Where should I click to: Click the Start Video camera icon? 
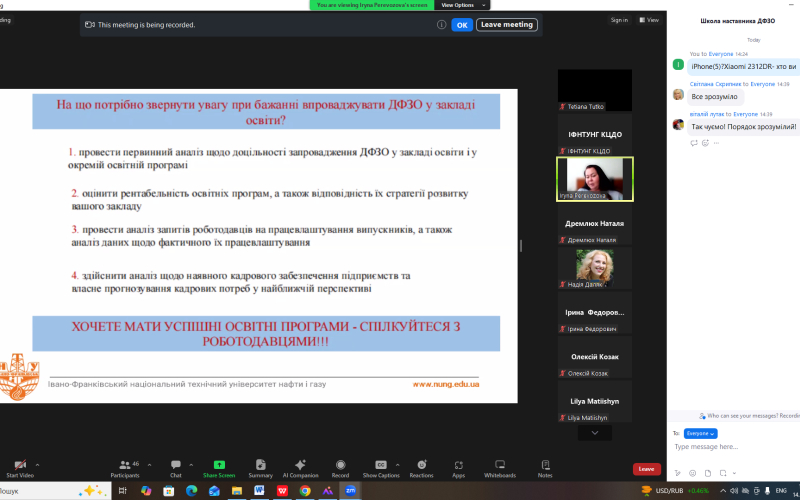click(20, 465)
